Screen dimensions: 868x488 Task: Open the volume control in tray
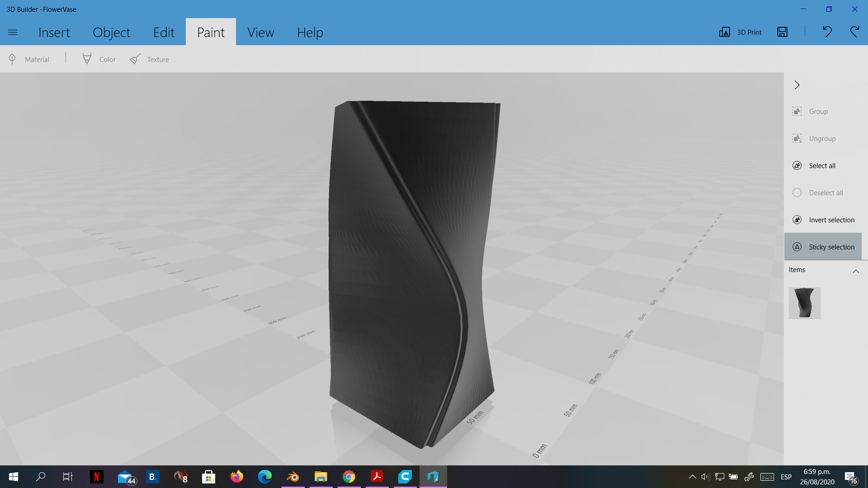point(705,477)
